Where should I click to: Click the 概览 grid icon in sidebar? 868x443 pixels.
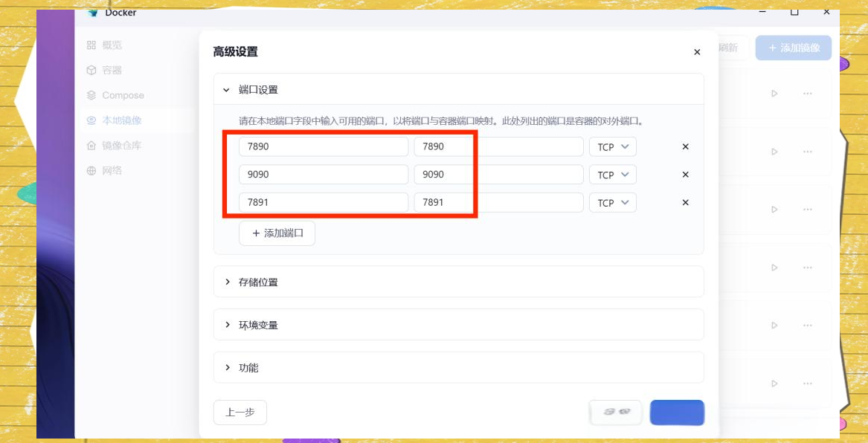click(91, 45)
